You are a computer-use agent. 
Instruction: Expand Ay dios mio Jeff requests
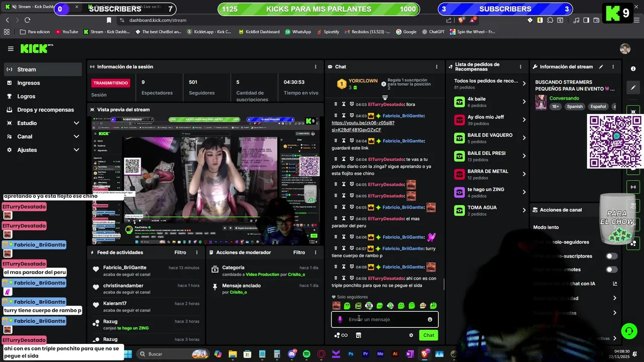[524, 120]
